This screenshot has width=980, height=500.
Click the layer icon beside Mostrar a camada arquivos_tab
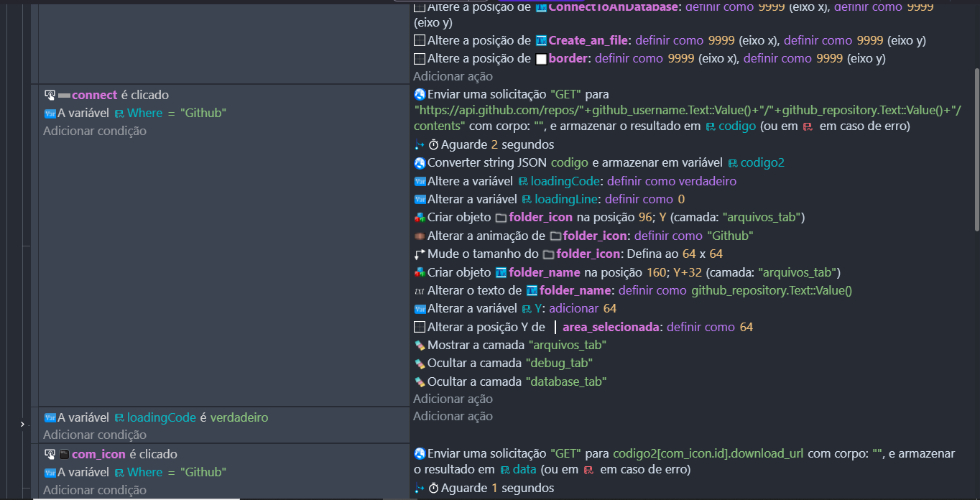click(x=420, y=345)
